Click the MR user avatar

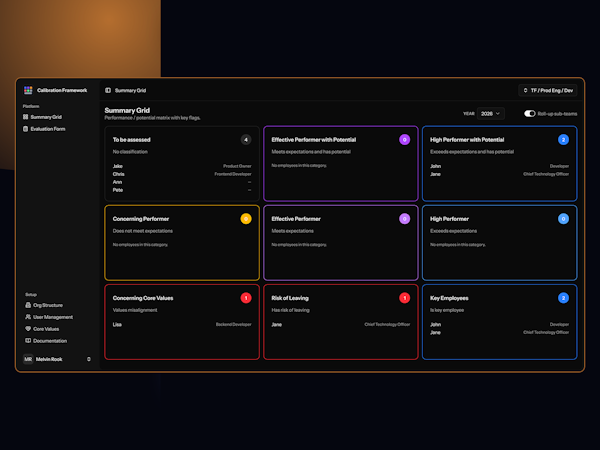click(x=28, y=359)
